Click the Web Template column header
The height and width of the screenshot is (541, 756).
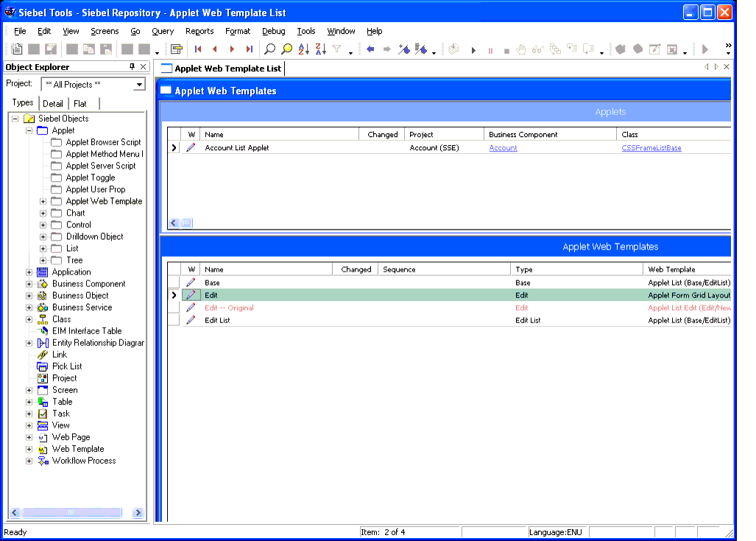pyautogui.click(x=687, y=269)
